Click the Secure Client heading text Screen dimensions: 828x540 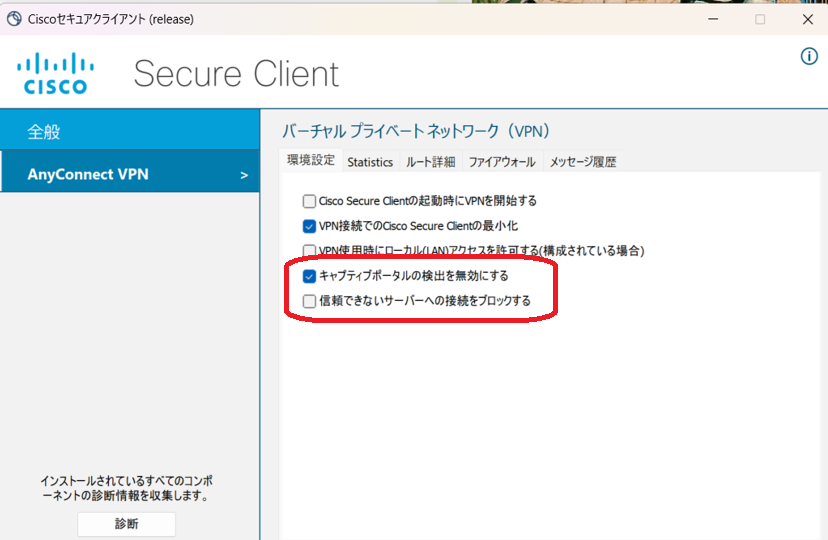tap(236, 74)
